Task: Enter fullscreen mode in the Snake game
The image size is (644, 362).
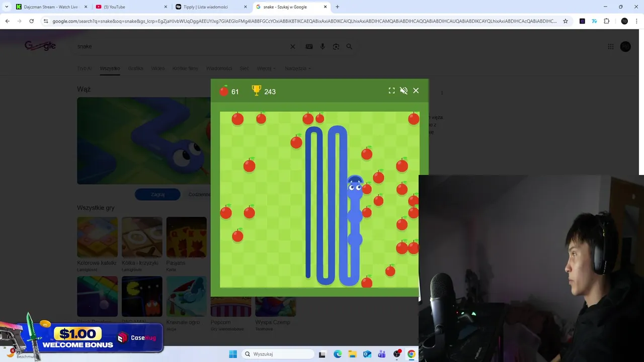Action: 391,90
